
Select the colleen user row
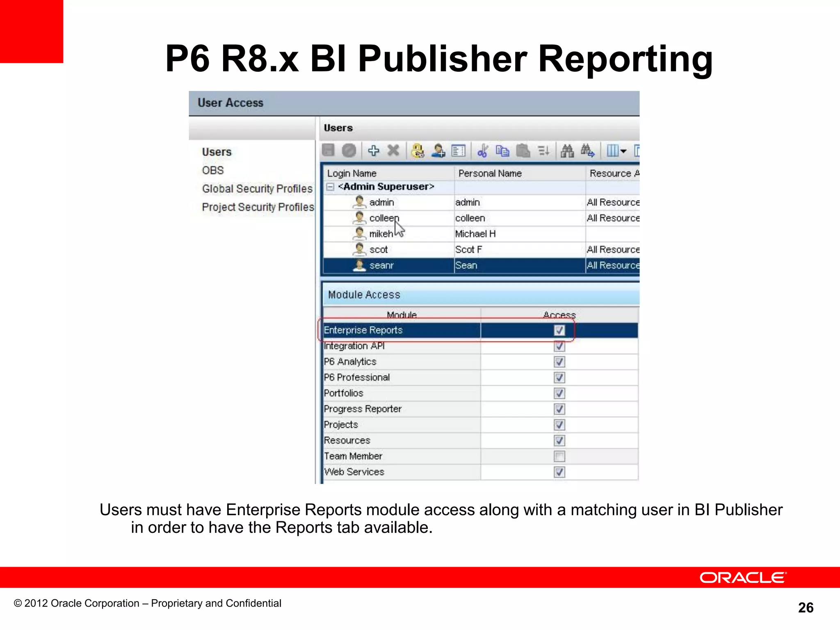pyautogui.click(x=482, y=218)
